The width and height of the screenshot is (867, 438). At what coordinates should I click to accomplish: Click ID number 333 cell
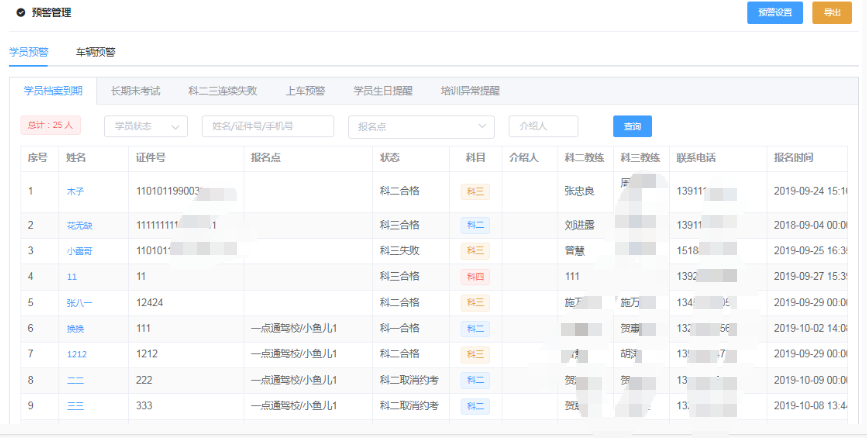click(x=144, y=406)
